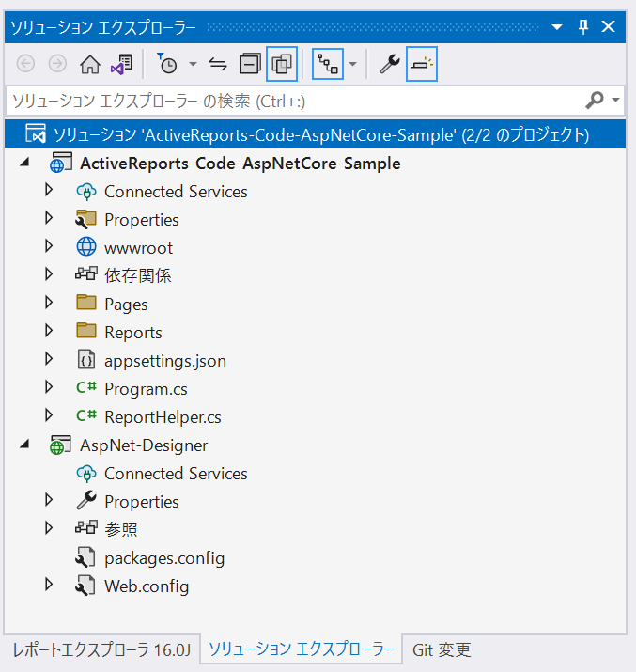Click the packages.config file icon
Screen dimensions: 636x672
(x=85, y=557)
